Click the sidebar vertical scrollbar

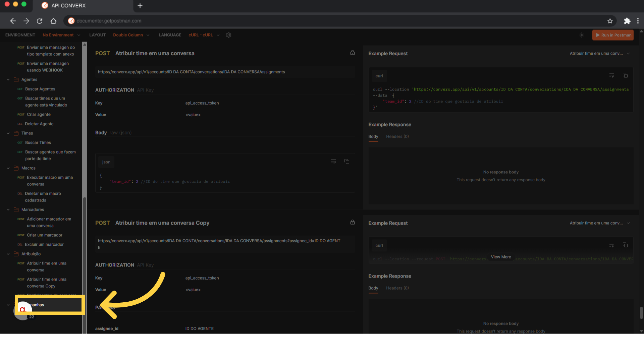[x=85, y=188]
